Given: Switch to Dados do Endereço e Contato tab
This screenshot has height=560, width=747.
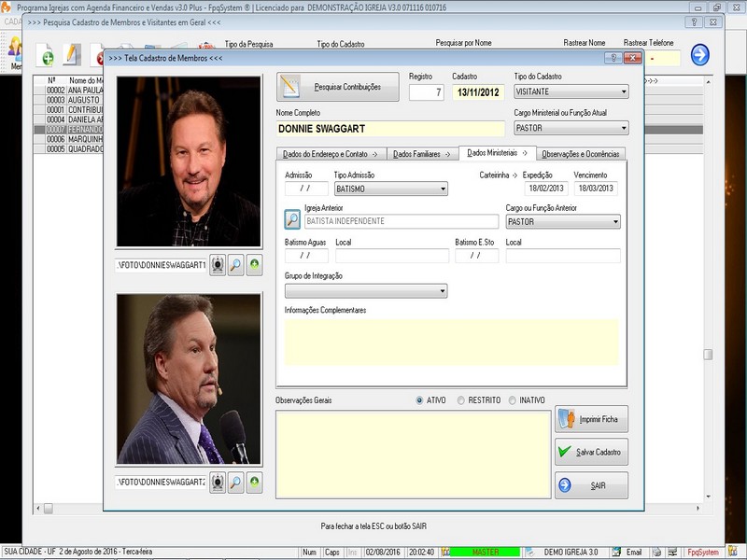Looking at the screenshot, I should [x=331, y=154].
